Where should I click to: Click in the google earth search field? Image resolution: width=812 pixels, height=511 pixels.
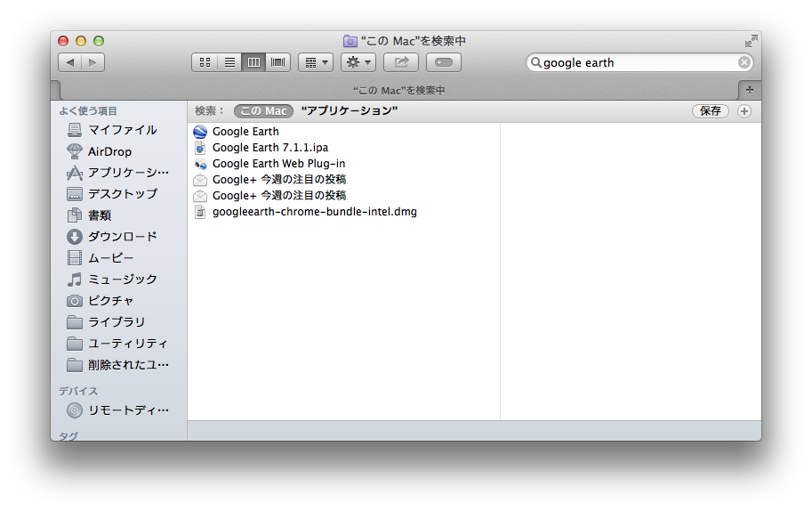pos(636,62)
